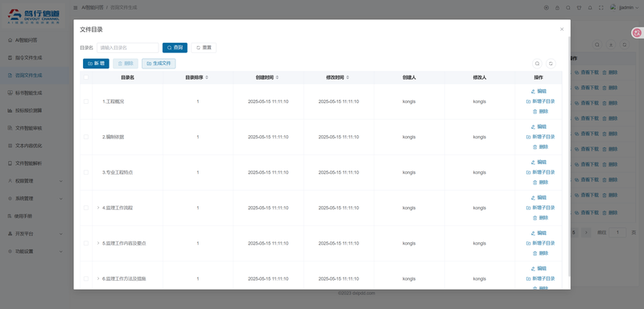Open AI智能问答 in the sidebar
The width and height of the screenshot is (644, 309).
pos(35,40)
